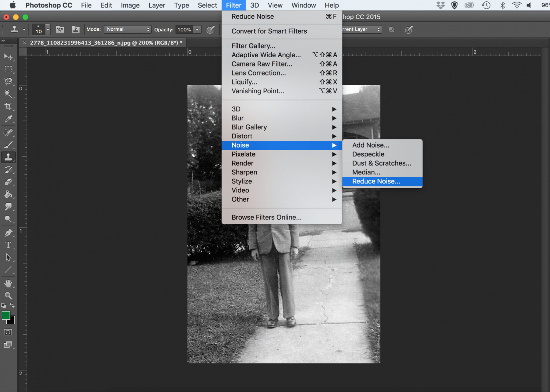This screenshot has width=550, height=392.
Task: Select the open image document tab
Action: (105, 43)
